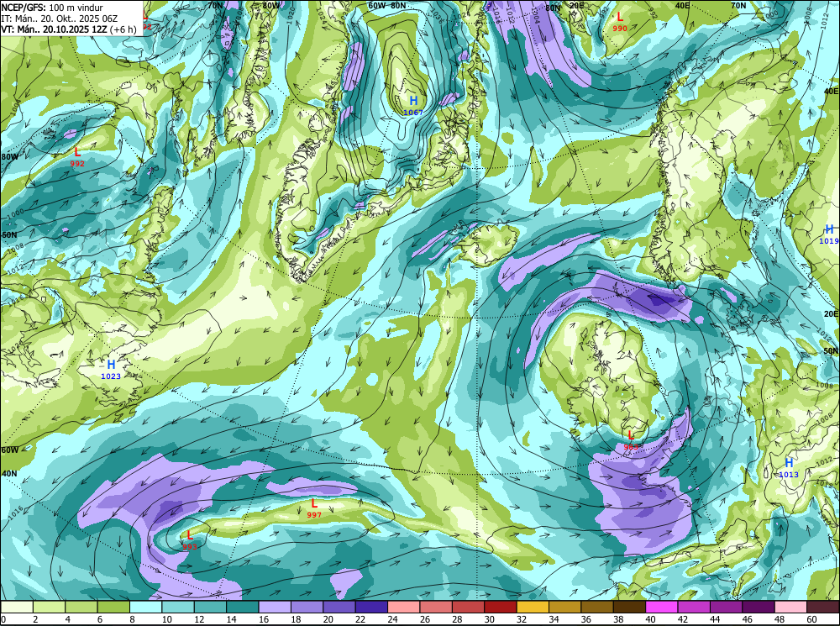Viewport: 840px width, 626px height.
Task: Click the legend value "32"
Action: [x=522, y=619]
